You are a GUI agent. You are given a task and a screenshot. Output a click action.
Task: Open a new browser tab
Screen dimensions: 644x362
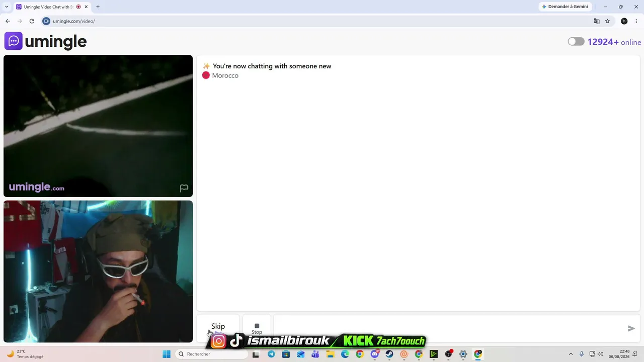point(98,7)
